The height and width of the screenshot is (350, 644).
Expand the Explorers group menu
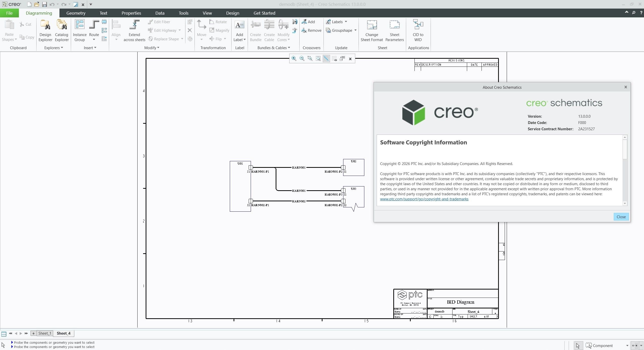pos(53,48)
